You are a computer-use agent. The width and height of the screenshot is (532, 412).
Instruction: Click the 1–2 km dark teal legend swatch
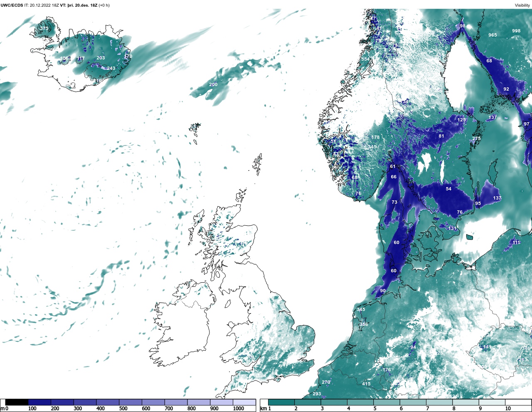[281, 402]
